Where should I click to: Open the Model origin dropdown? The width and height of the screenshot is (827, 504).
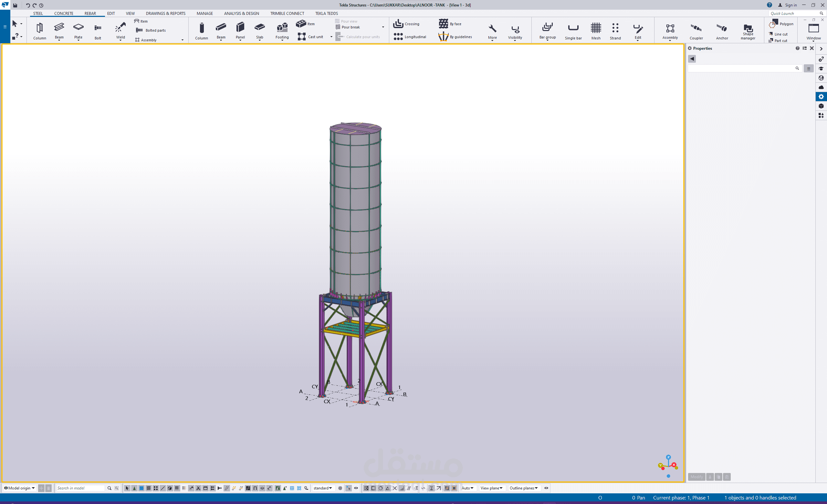(x=20, y=488)
